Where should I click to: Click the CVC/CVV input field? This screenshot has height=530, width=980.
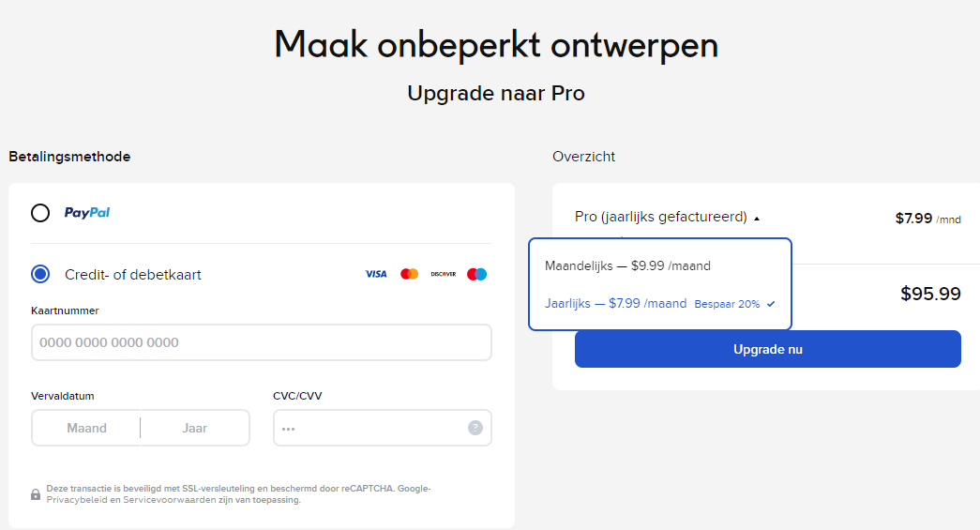click(x=382, y=428)
